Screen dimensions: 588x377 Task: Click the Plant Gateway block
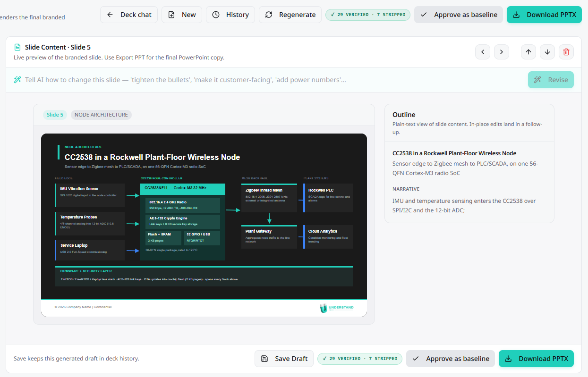tap(269, 237)
